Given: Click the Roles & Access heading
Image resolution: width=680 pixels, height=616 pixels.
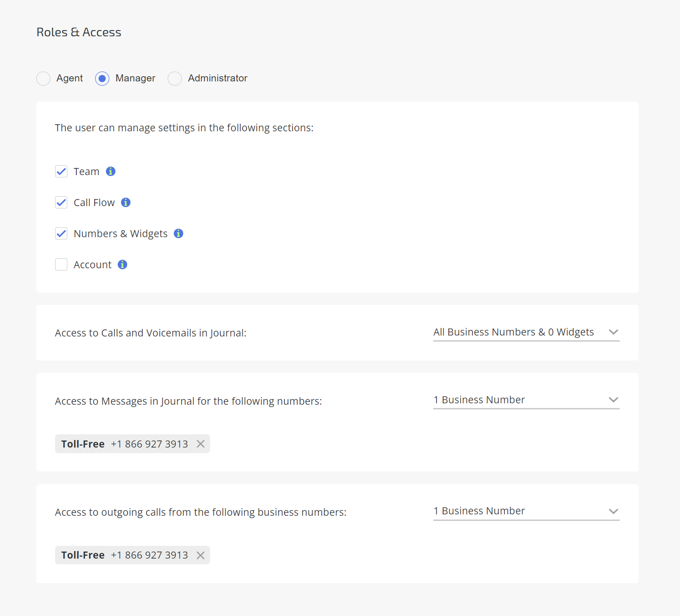Looking at the screenshot, I should [x=79, y=32].
